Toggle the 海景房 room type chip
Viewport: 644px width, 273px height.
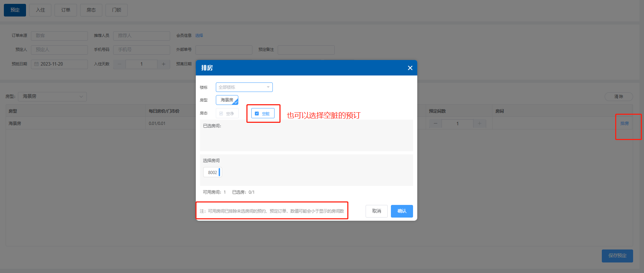pyautogui.click(x=227, y=100)
